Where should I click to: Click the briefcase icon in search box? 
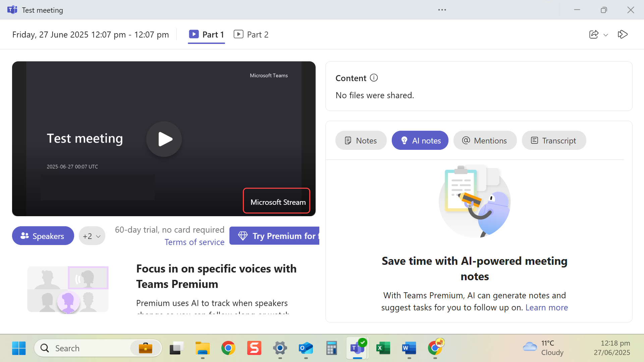pyautogui.click(x=146, y=348)
